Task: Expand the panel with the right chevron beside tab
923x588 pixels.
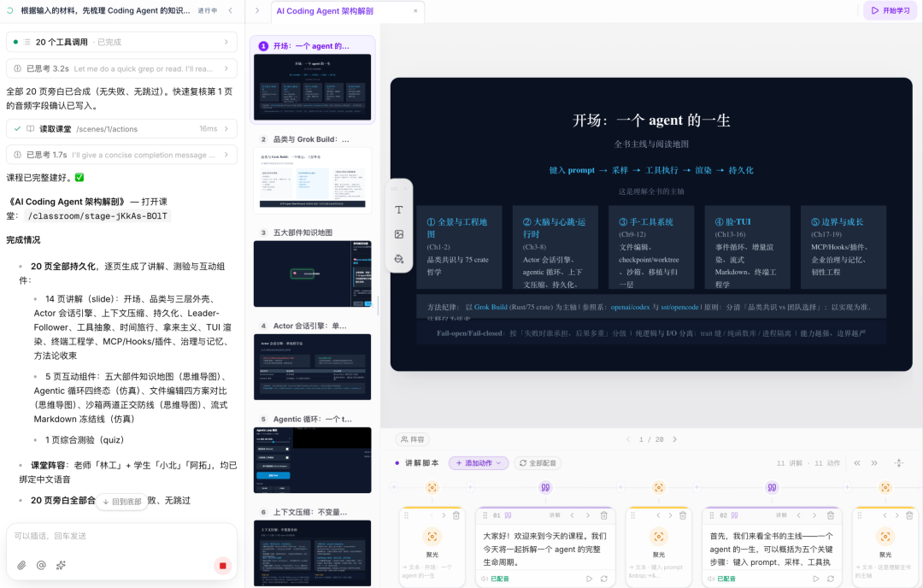Action: pyautogui.click(x=257, y=10)
